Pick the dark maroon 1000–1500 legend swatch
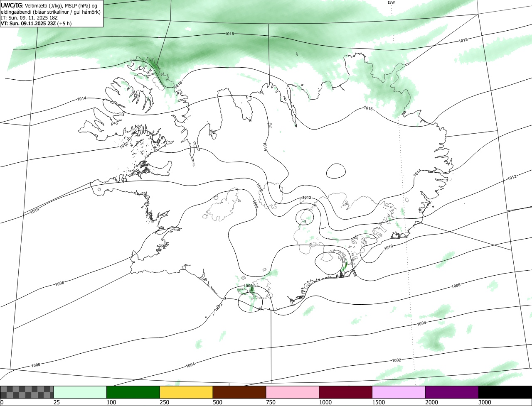This screenshot has height=406, width=532. point(345,392)
